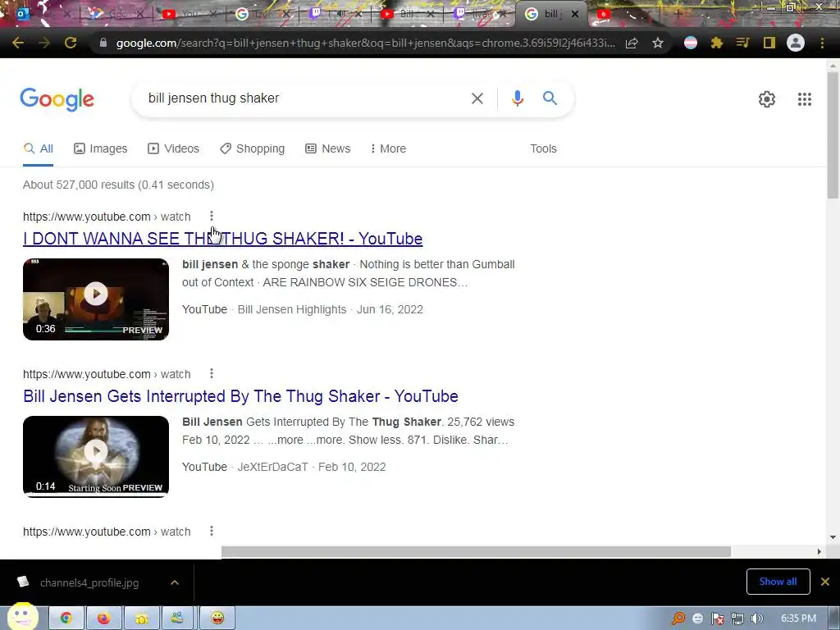The width and height of the screenshot is (840, 630).
Task: Play the 0:36 video preview thumbnail
Action: click(96, 299)
